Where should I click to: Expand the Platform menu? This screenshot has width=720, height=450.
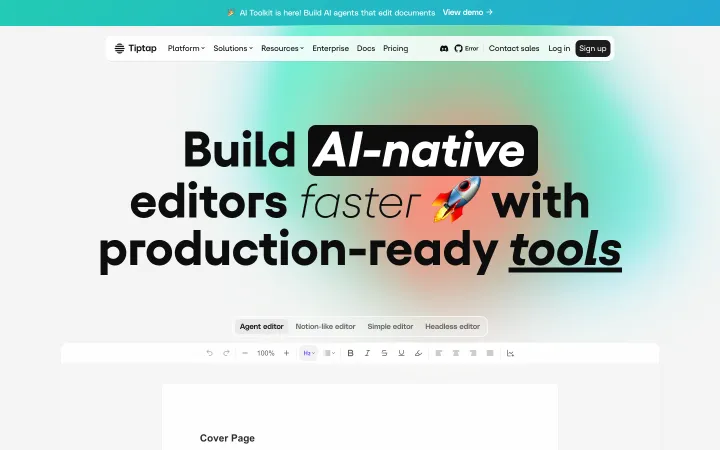[186, 48]
